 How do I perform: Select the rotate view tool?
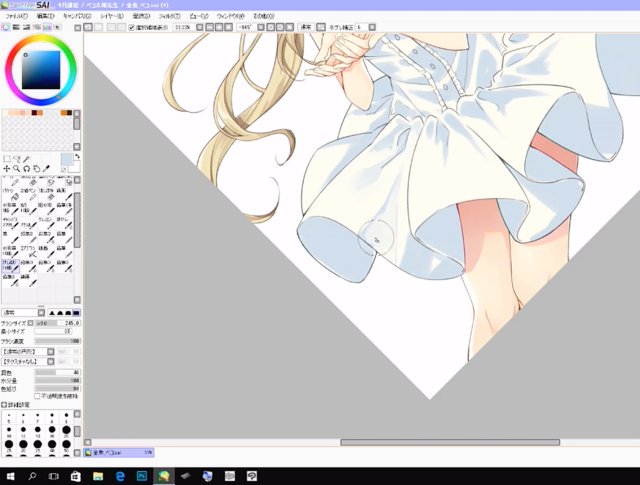coord(27,168)
